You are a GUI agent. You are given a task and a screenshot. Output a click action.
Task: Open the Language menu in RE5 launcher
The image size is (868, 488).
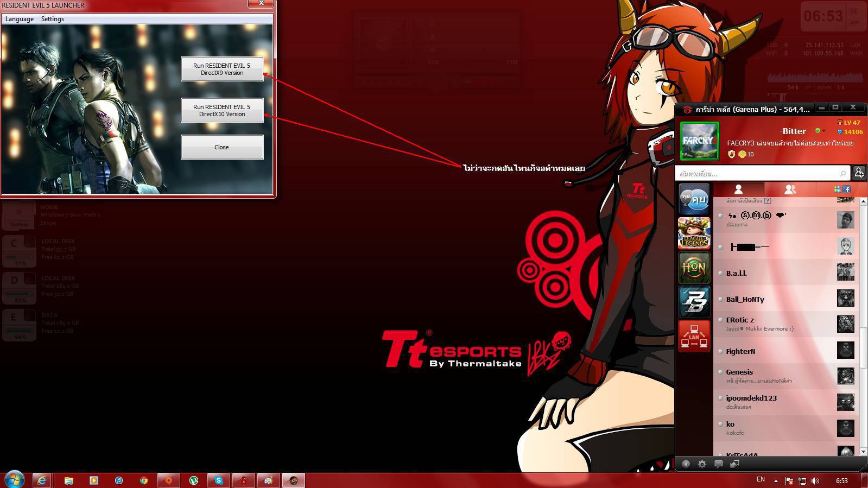click(20, 19)
